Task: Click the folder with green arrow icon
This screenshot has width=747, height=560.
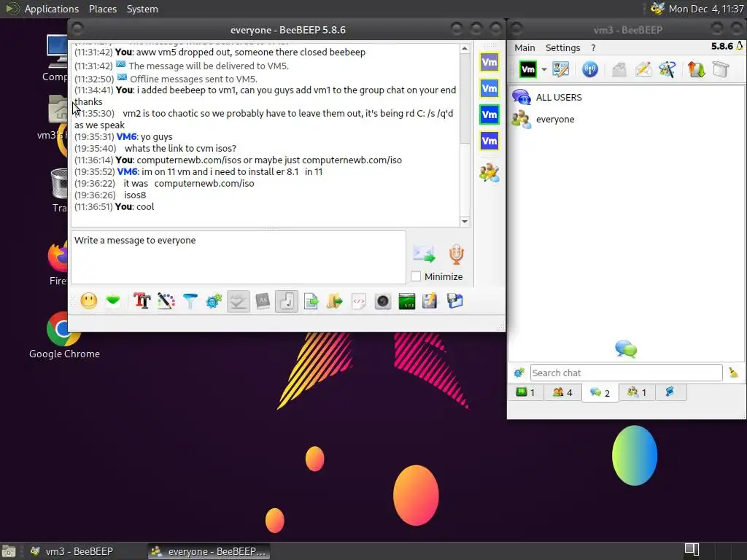Action: coord(334,301)
